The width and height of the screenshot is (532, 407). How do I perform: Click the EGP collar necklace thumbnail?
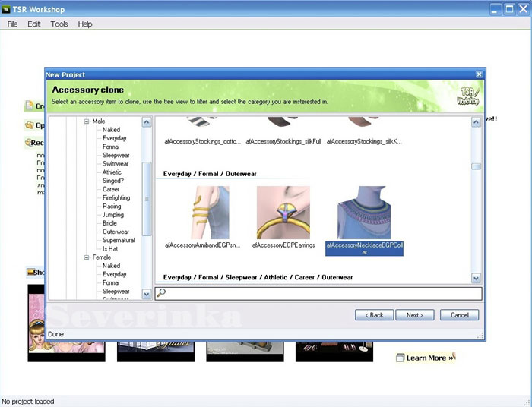[363, 213]
